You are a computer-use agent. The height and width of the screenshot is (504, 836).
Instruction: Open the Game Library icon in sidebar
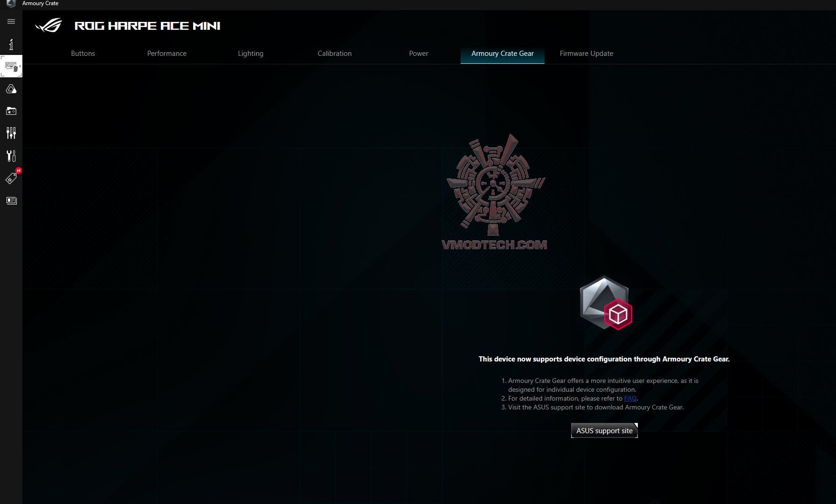11,111
